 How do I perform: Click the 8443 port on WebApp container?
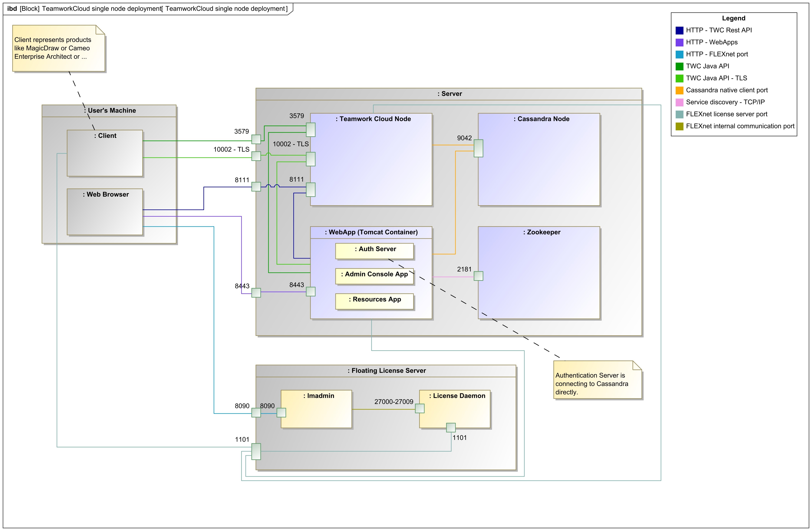pos(310,291)
